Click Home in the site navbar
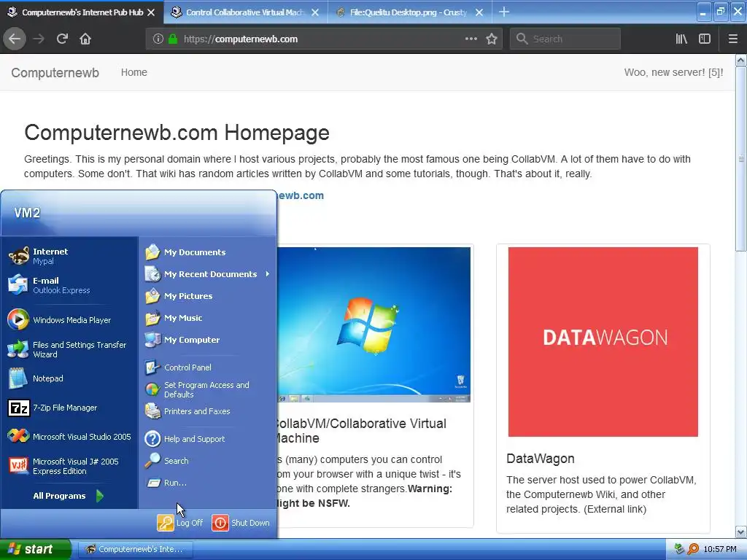This screenshot has height=560, width=747. coord(134,72)
